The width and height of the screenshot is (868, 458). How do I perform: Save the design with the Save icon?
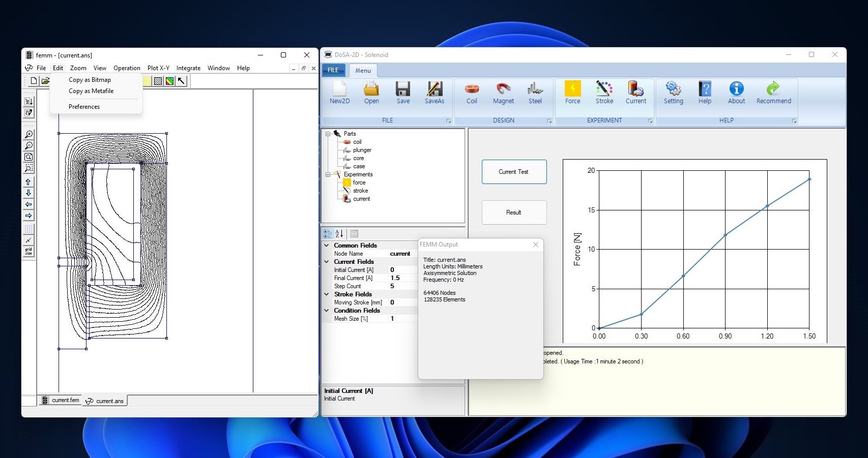403,93
